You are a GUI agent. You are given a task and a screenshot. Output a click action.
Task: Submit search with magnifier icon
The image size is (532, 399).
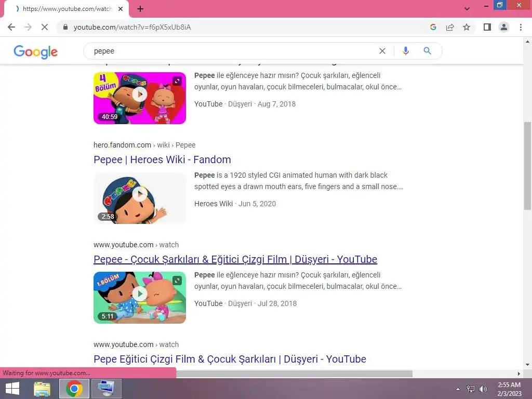pos(427,51)
